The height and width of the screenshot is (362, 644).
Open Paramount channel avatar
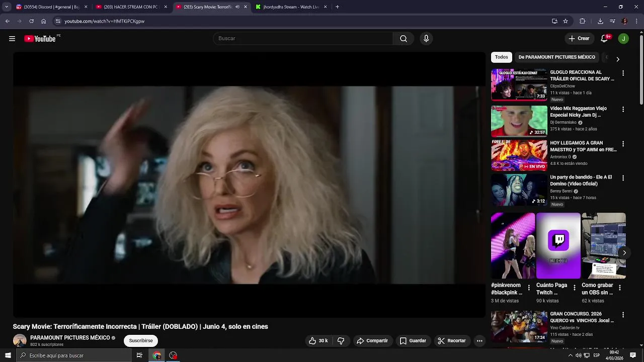pyautogui.click(x=20, y=340)
